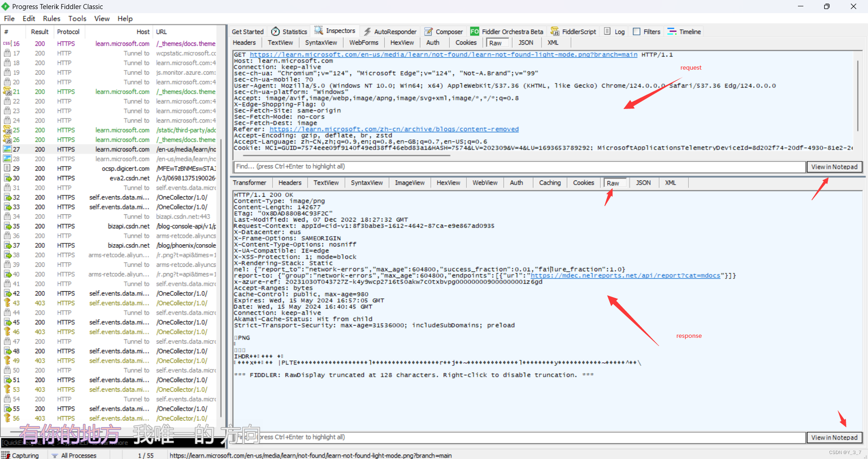The image size is (868, 459).
Task: Select request Cookies inspector tab
Action: click(x=466, y=43)
